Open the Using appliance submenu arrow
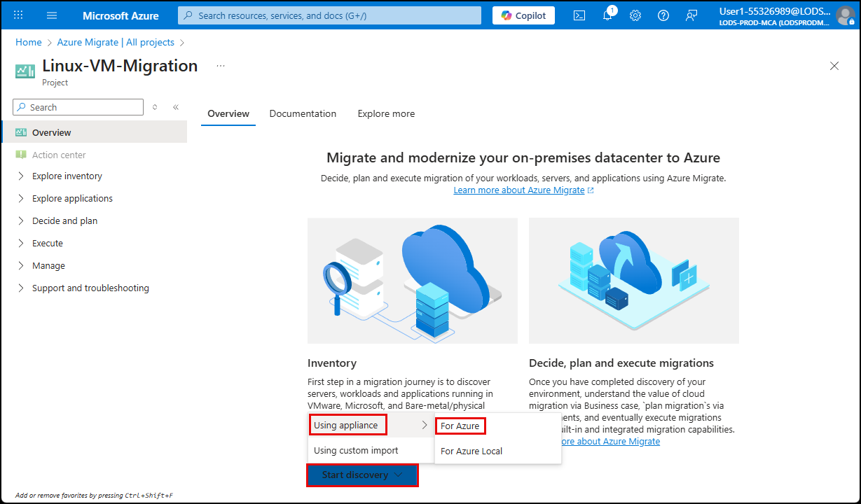 (x=424, y=425)
